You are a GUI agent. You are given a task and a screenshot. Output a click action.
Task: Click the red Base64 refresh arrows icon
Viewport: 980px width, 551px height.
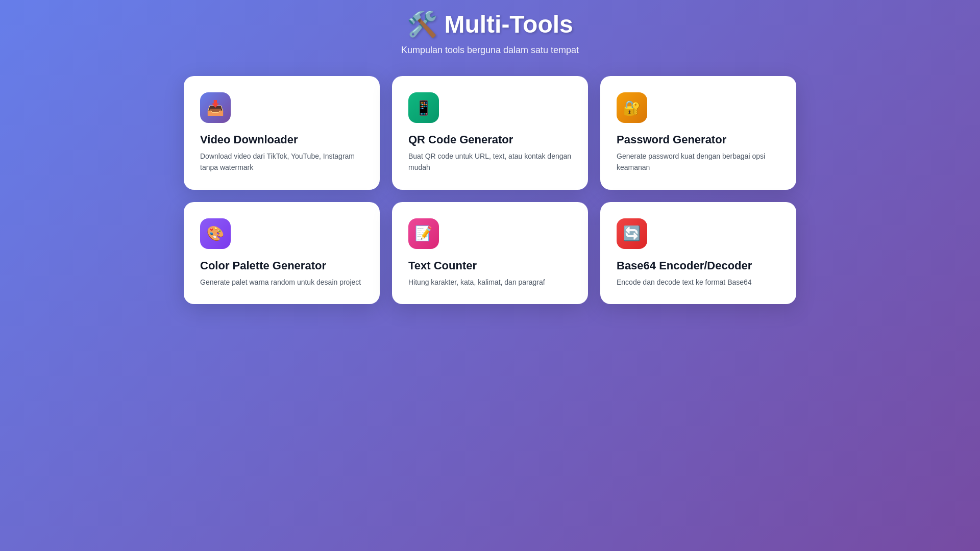(631, 234)
